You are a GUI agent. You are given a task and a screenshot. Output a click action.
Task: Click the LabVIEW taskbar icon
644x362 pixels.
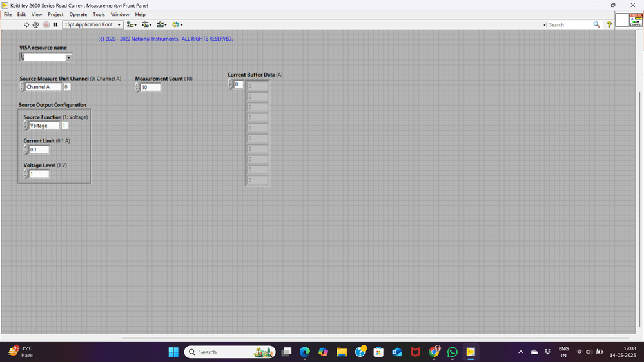pos(471,352)
